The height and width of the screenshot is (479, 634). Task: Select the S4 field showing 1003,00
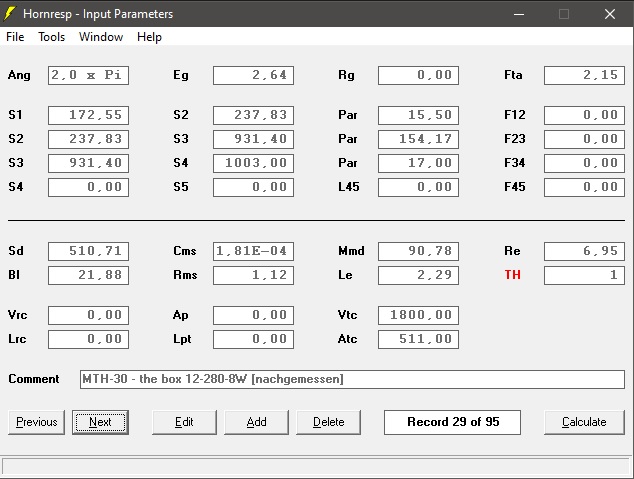pyautogui.click(x=254, y=163)
